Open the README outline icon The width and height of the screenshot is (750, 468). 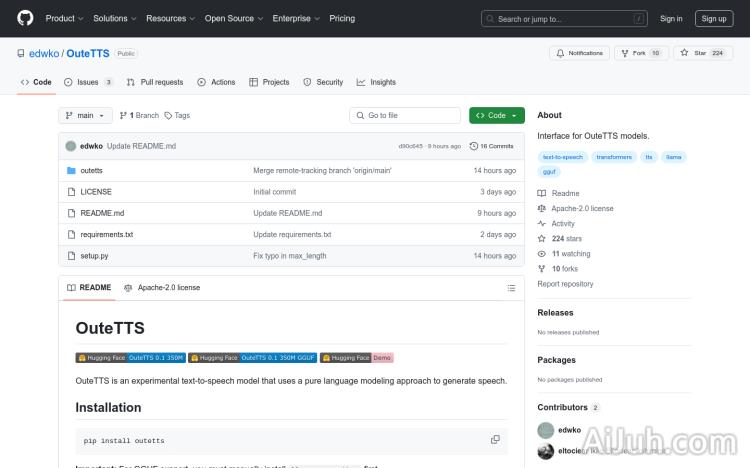coord(511,287)
